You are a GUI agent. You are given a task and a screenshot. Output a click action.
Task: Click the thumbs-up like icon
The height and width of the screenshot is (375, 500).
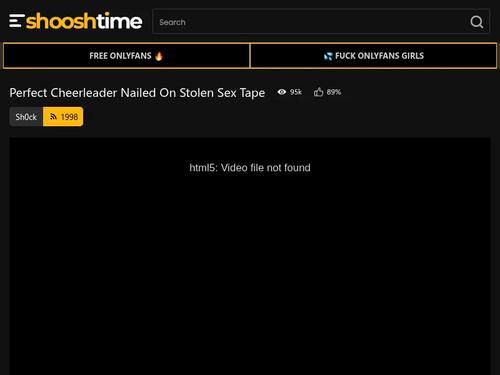pos(318,92)
